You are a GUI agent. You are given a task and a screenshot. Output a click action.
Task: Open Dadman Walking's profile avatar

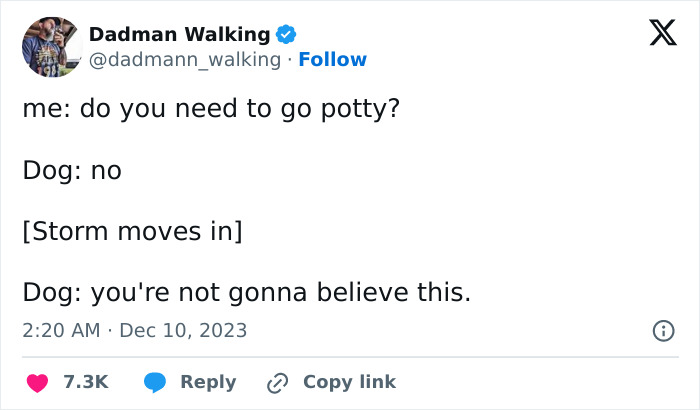(52, 46)
